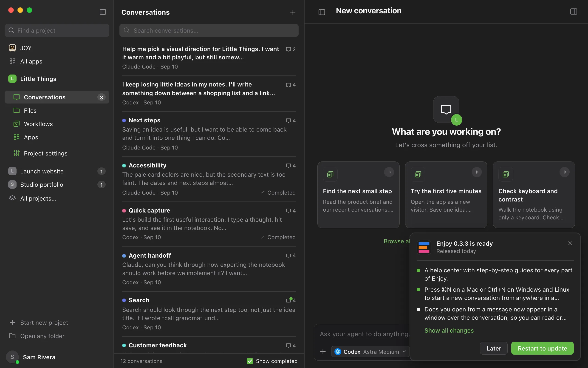
Task: Focus the Find a project field
Action: coord(57,30)
